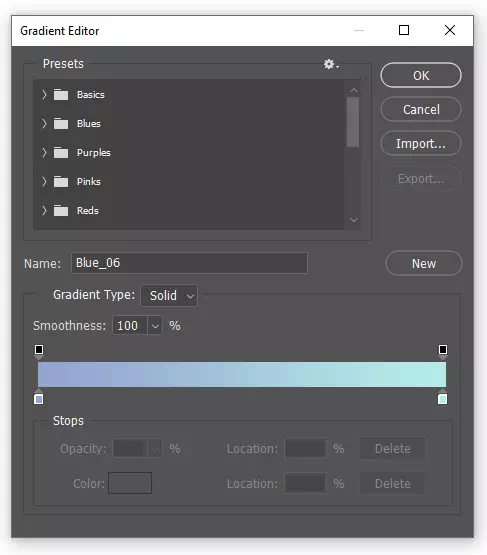Click the presets scrollbar thumb
This screenshot has width=487, height=555.
click(x=353, y=122)
